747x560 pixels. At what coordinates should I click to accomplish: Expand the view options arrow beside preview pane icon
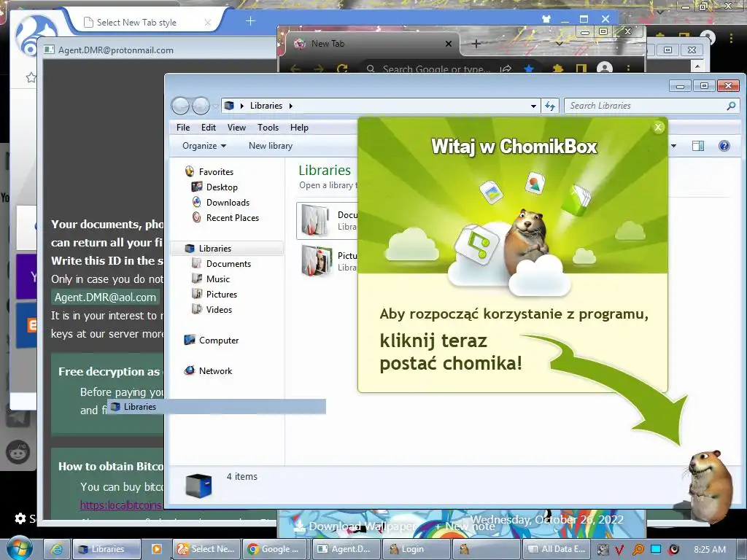click(673, 146)
